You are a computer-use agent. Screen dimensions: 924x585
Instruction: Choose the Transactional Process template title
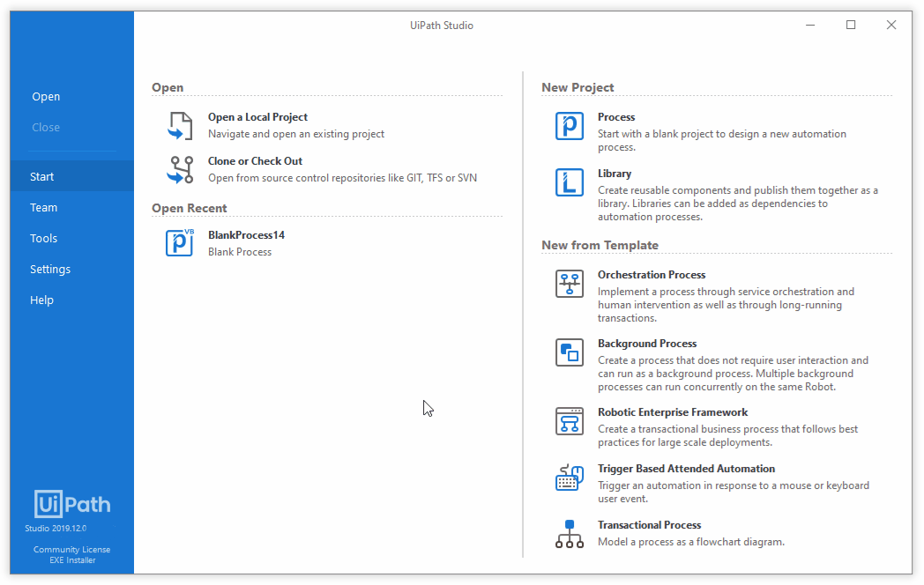(650, 525)
